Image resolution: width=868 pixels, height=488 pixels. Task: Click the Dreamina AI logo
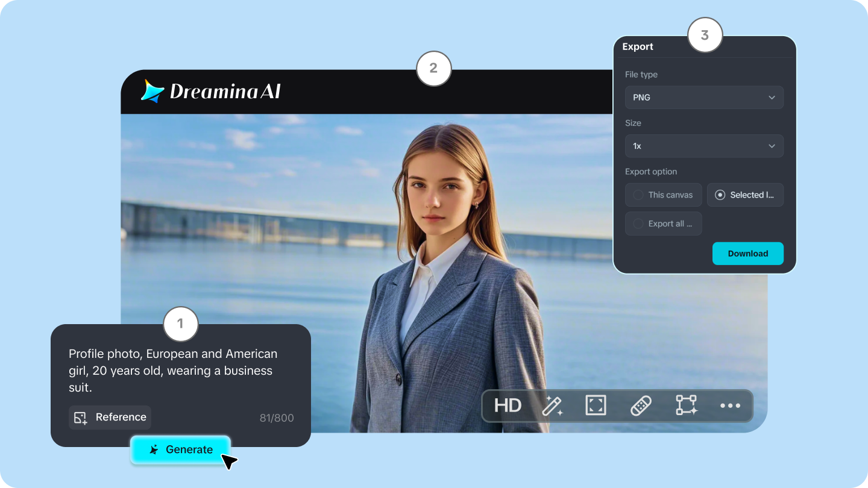(x=211, y=91)
